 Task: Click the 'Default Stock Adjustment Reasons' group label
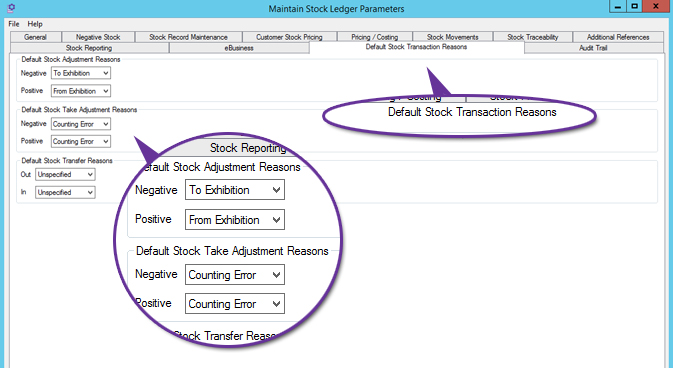71,59
